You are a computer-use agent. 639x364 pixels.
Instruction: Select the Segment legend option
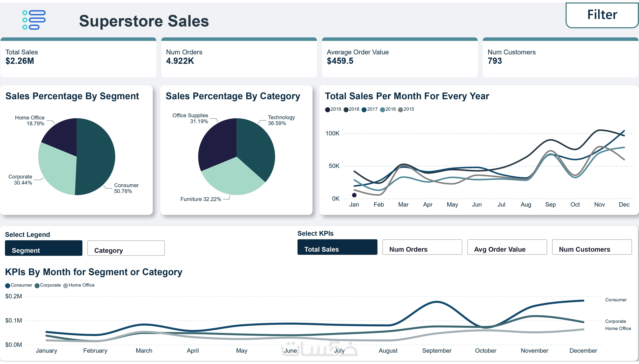coord(44,248)
